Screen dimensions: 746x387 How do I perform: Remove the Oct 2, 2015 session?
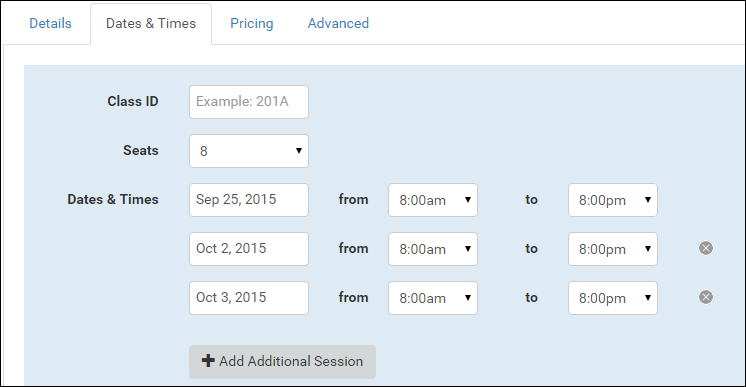pos(706,248)
